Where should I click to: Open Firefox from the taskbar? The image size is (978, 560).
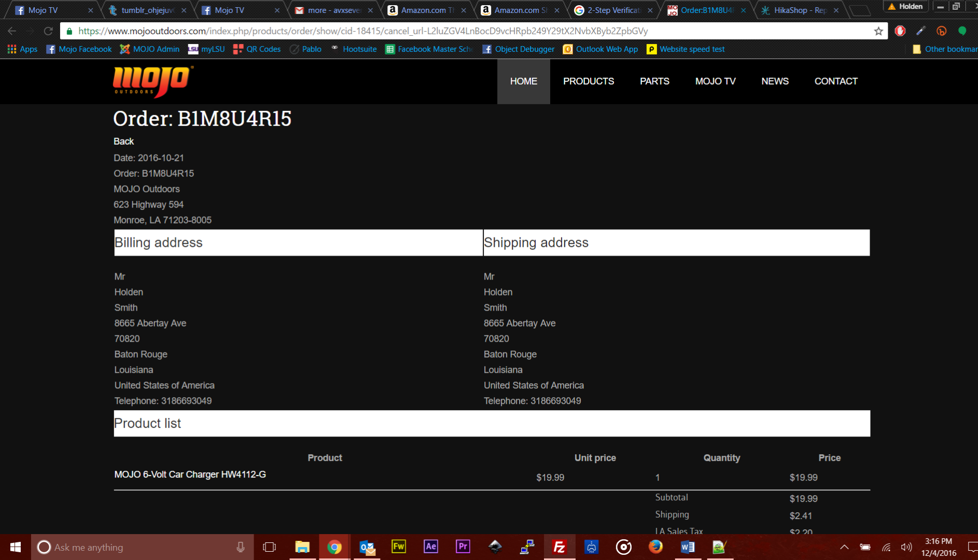tap(655, 547)
